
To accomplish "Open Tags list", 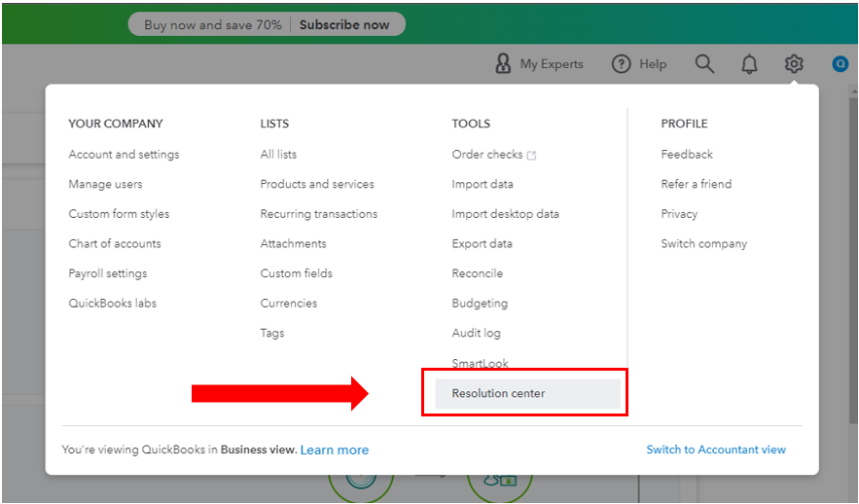I will click(x=272, y=333).
